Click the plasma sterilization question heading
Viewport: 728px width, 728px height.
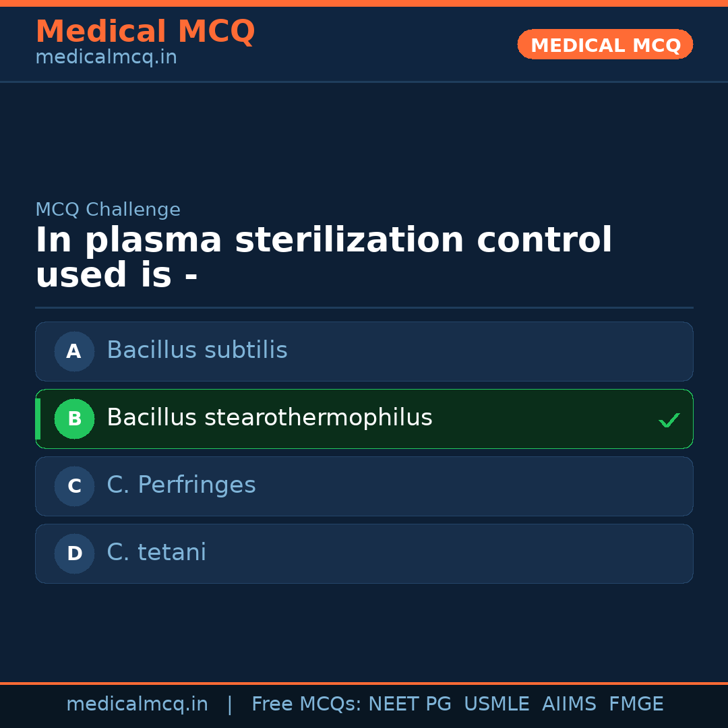[324, 257]
